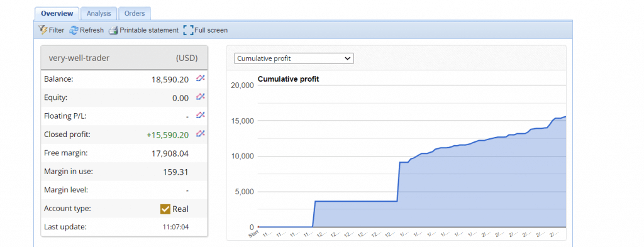Click the Full screen bracket icon
Screen dimensions: 644x247
point(188,30)
